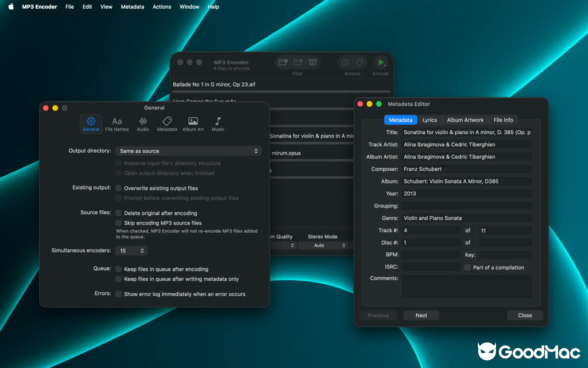Switch to the Metadata tab in Metadata Editor
This screenshot has width=588, height=368.
(x=401, y=120)
